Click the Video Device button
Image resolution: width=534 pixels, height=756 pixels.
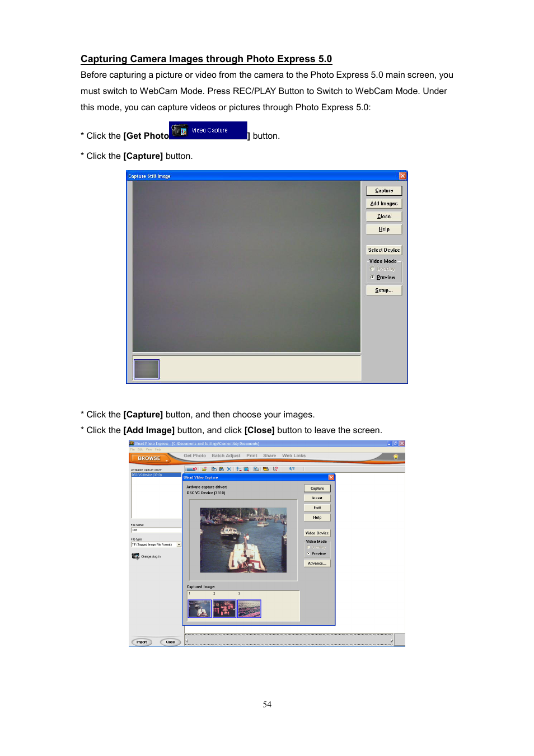pyautogui.click(x=317, y=533)
